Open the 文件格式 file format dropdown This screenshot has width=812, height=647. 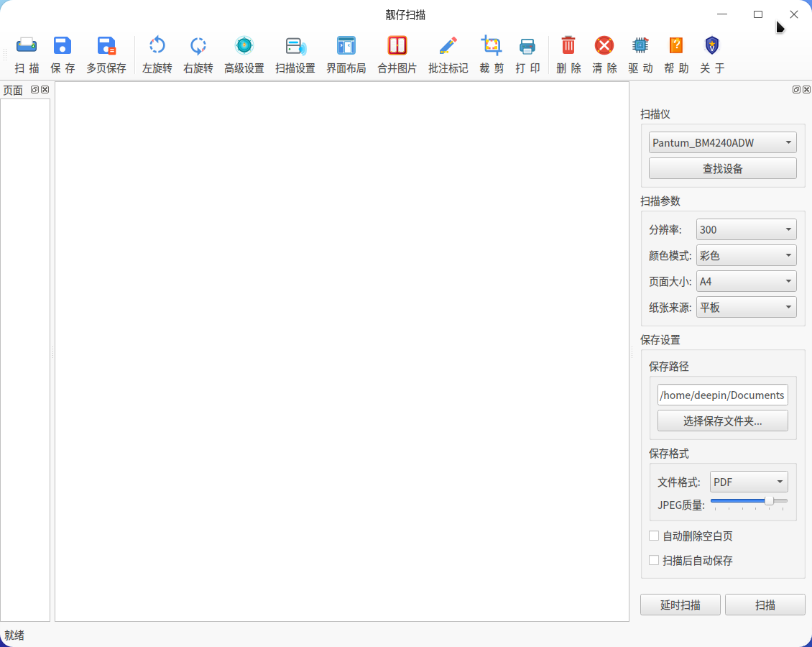click(749, 482)
